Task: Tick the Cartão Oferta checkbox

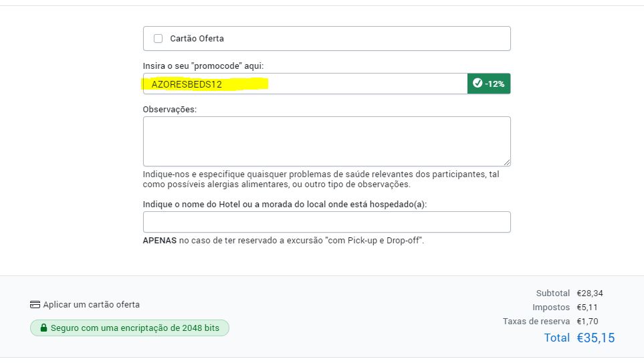Action: pos(158,39)
